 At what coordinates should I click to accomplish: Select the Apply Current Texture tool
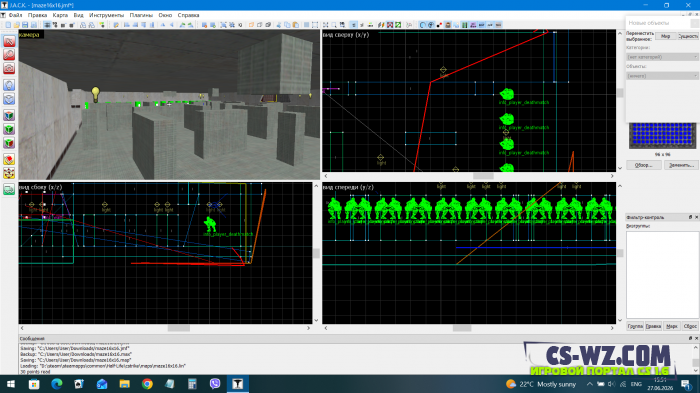[9, 129]
